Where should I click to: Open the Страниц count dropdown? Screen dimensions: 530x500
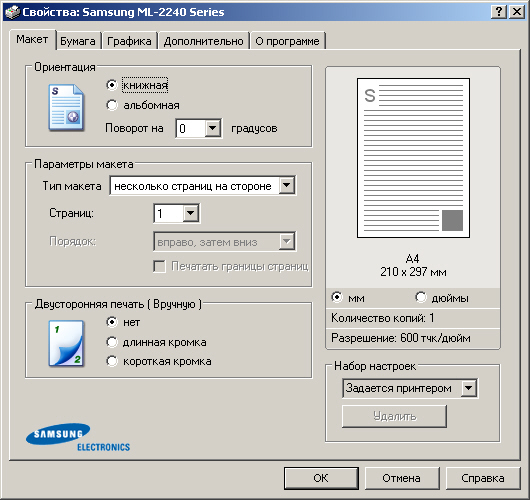pos(191,213)
